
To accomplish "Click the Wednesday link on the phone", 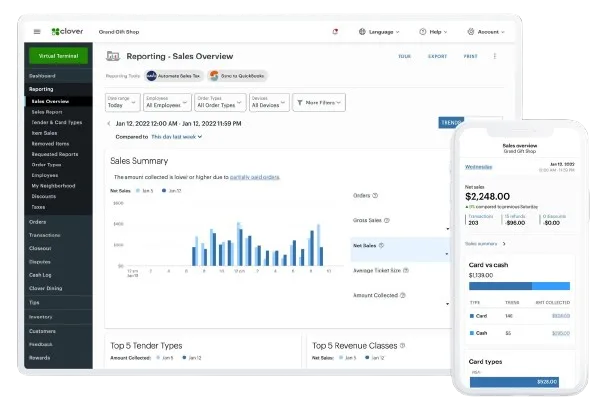I will click(x=478, y=167).
